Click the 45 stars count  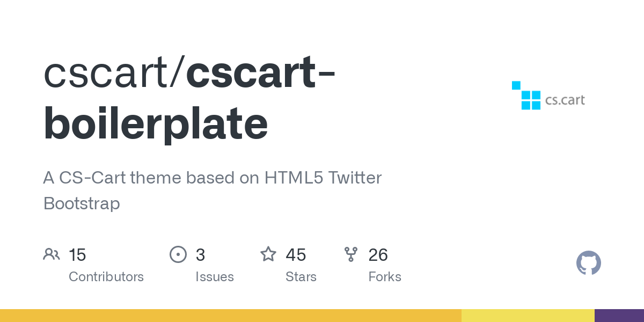[x=296, y=255]
